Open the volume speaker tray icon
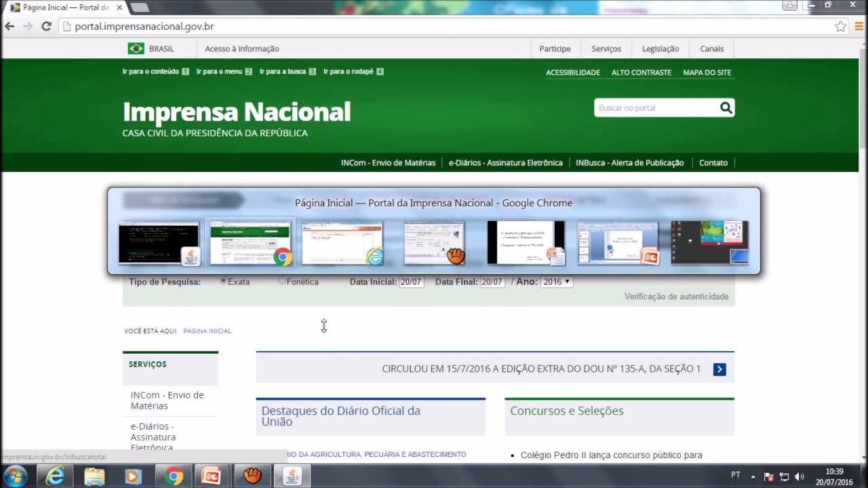 point(799,476)
